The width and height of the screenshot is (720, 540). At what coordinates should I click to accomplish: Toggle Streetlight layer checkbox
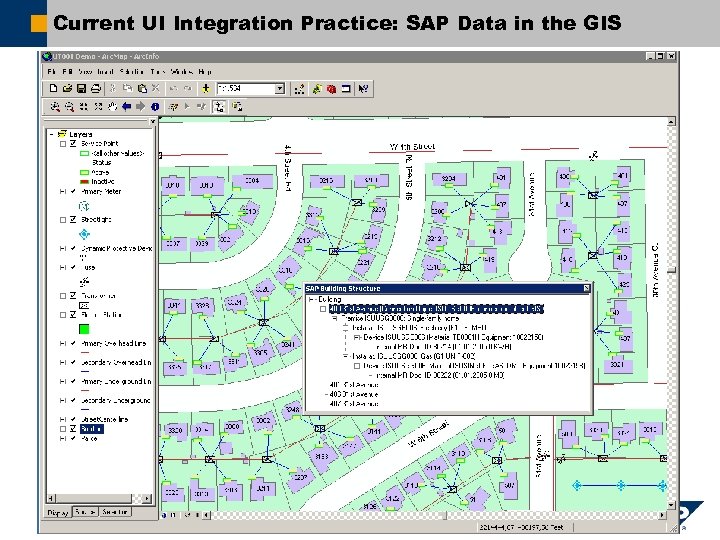coord(73,219)
